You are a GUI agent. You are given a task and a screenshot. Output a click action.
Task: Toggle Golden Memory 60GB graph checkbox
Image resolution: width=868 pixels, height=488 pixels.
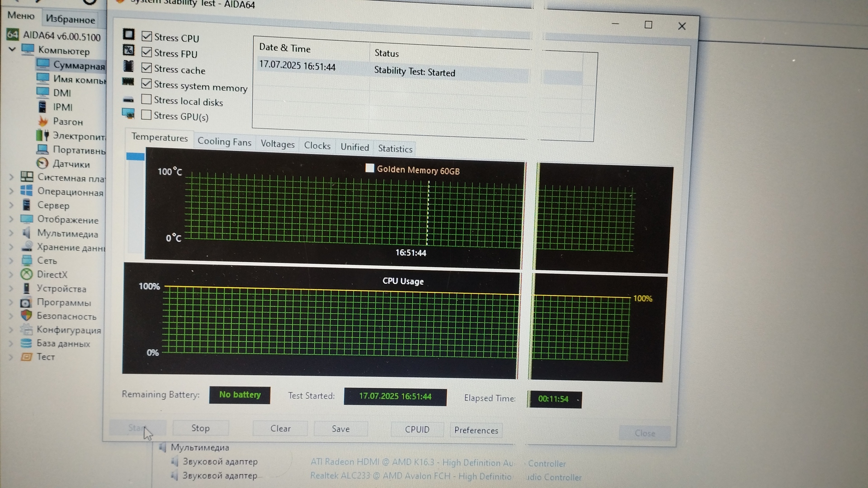pos(369,169)
